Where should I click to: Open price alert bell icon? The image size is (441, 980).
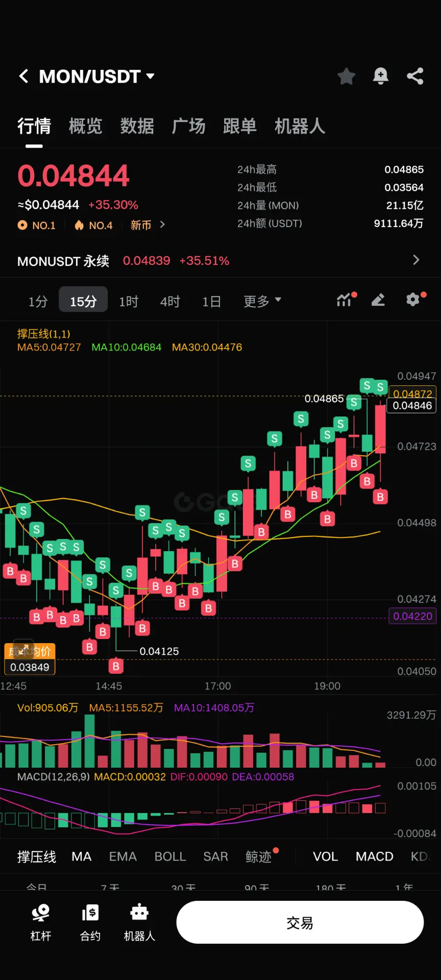380,77
